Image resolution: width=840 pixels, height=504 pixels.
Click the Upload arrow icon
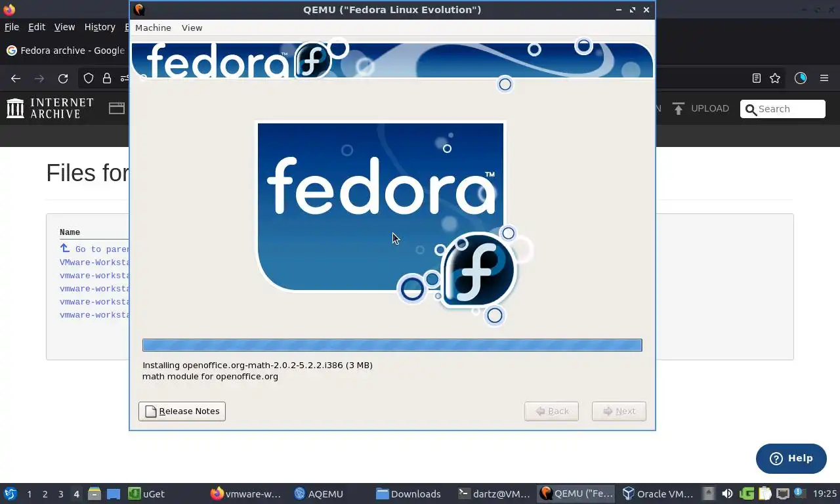click(679, 108)
